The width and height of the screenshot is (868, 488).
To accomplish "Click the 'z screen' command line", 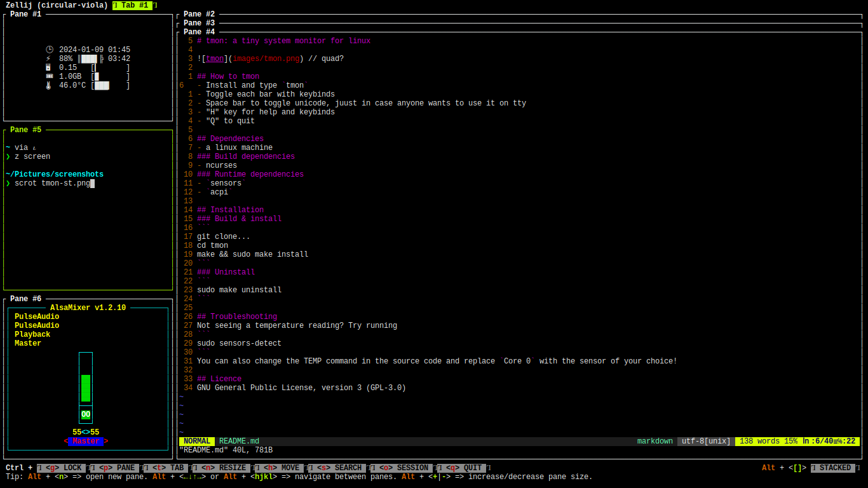I will click(32, 156).
